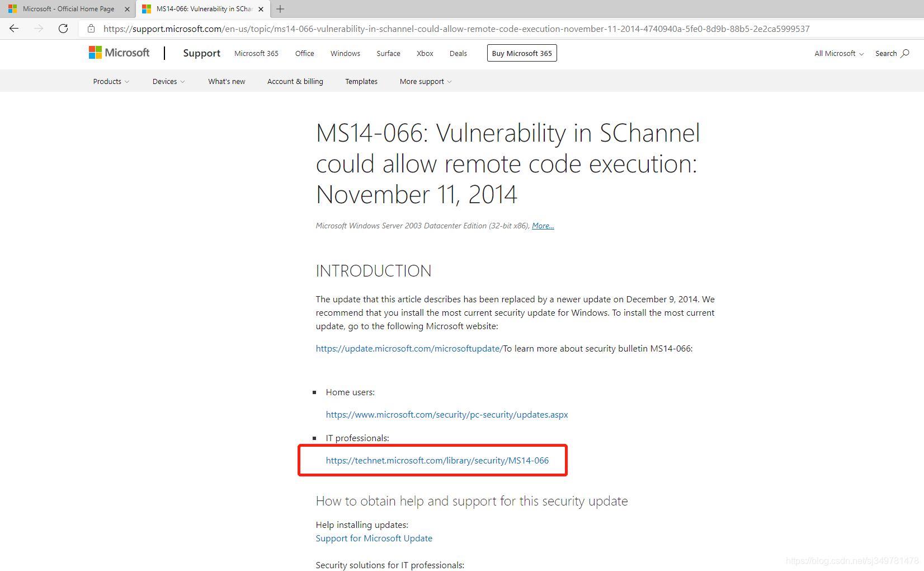Click 'Security solutions for IT professionals:' text
Screen dimensions: 924x571
(x=390, y=565)
